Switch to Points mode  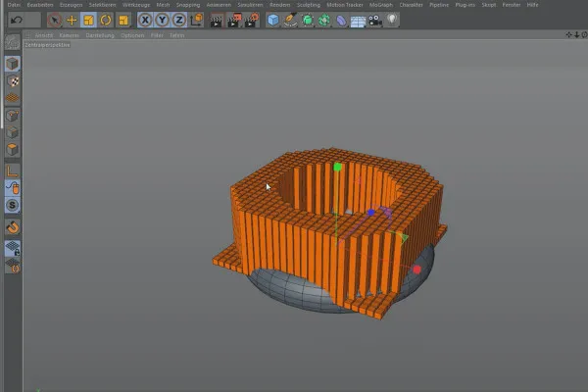(x=13, y=116)
